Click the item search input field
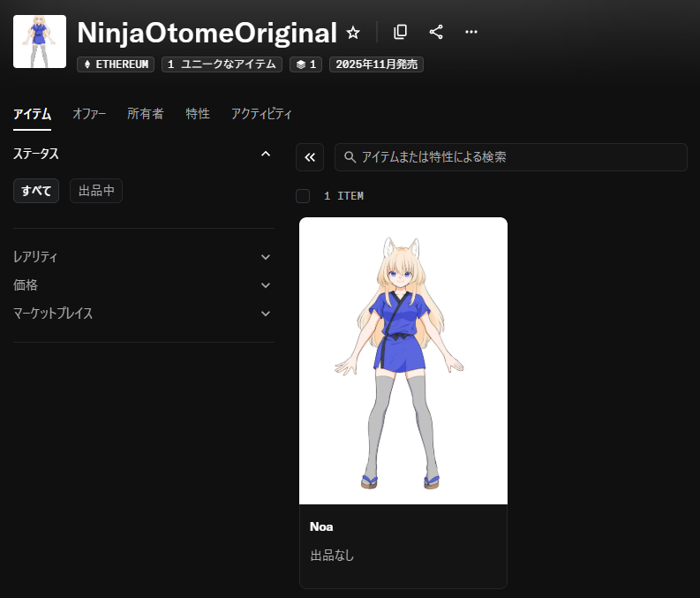This screenshot has width=700, height=598. (x=510, y=157)
